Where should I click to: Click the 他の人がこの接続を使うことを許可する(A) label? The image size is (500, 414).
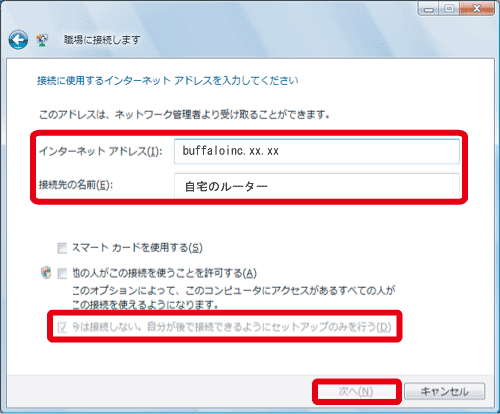point(164,273)
